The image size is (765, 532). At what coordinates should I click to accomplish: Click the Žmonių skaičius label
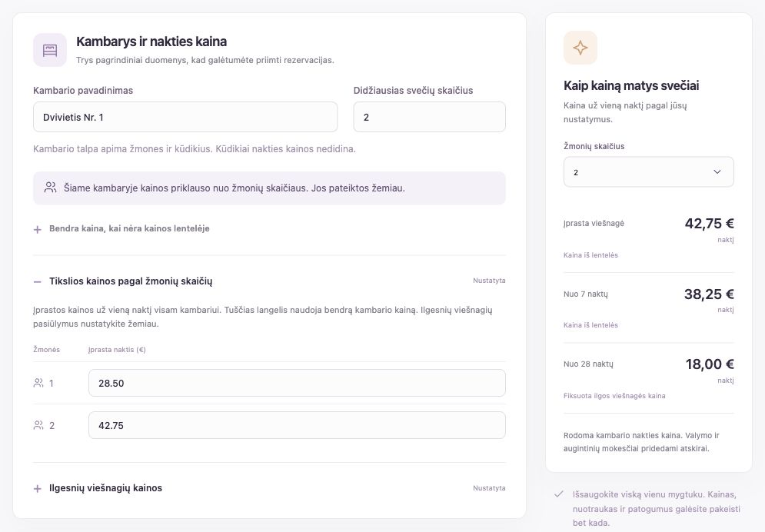pos(594,146)
